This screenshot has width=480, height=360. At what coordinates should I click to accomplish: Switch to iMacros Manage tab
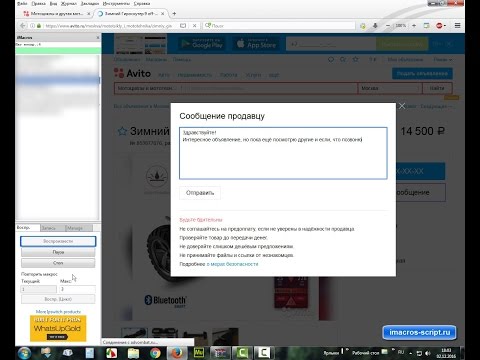click(x=78, y=228)
